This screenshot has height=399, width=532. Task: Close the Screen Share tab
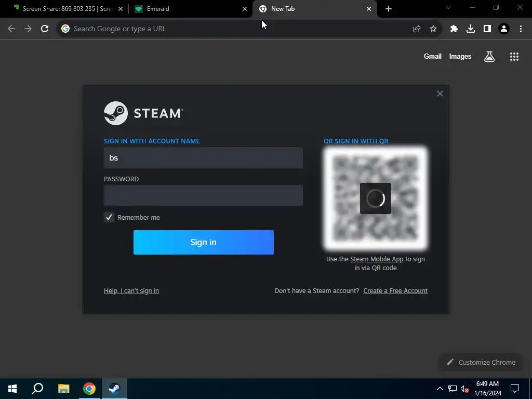pyautogui.click(x=121, y=9)
